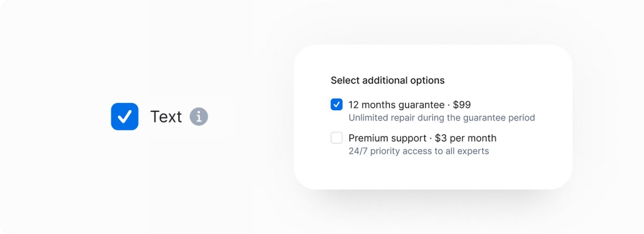
Task: Enable the Premium support checkbox
Action: [336, 138]
